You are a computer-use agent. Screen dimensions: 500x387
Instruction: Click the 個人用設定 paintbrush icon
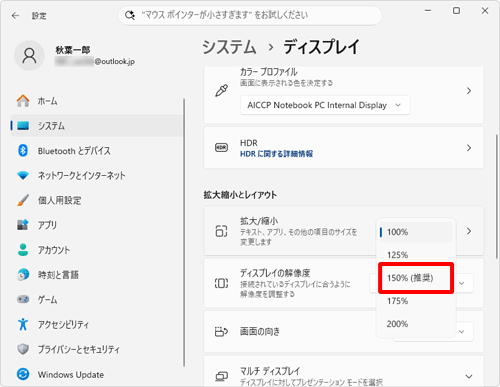click(x=23, y=200)
